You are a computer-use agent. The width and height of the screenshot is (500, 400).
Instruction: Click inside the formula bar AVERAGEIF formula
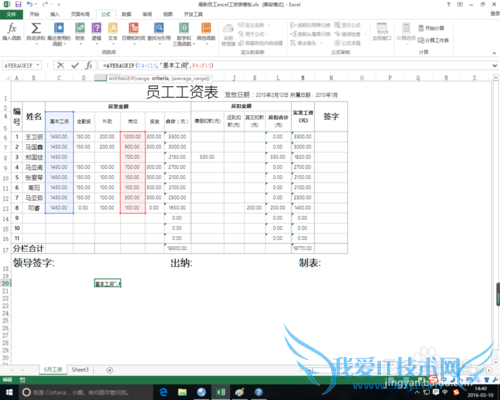(158, 65)
